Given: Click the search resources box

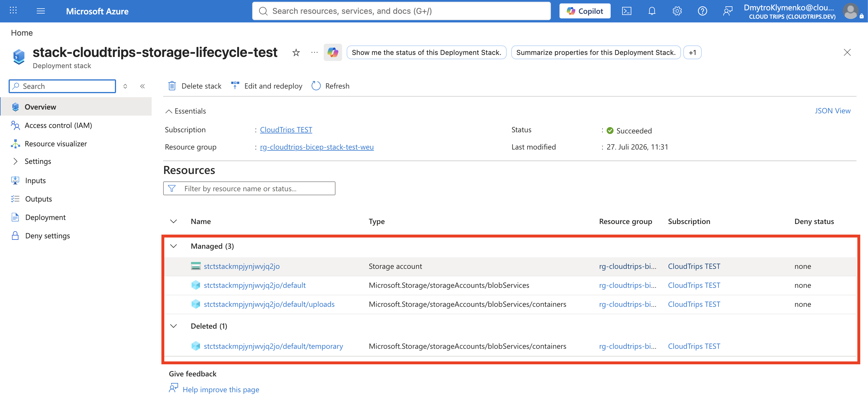Looking at the screenshot, I should (401, 11).
